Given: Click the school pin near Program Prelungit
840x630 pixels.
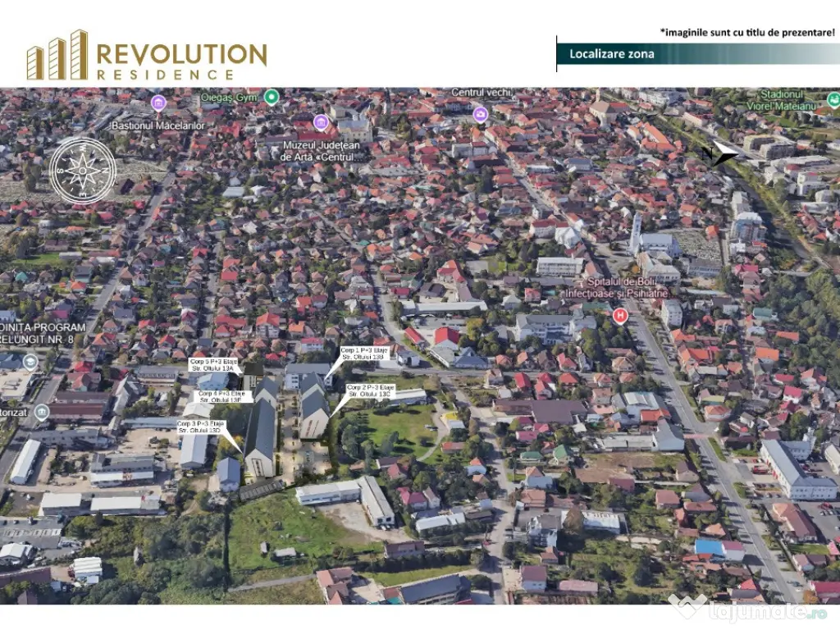Looking at the screenshot, I should 30,362.
